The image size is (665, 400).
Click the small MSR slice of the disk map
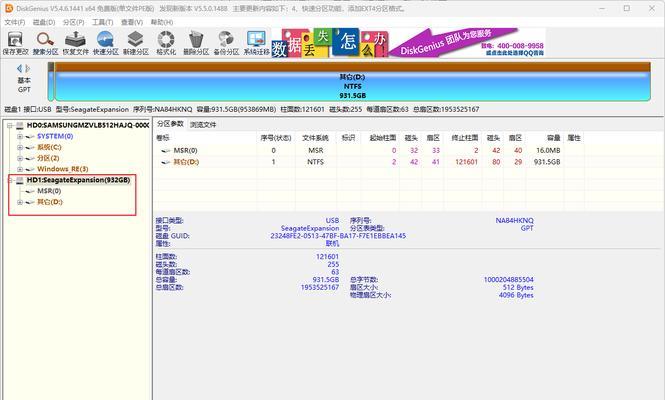51,81
